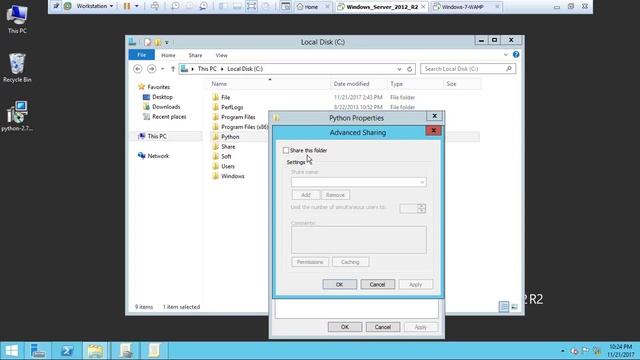640x360 pixels.
Task: Click the New Folder quick access icon
Action: tap(158, 42)
